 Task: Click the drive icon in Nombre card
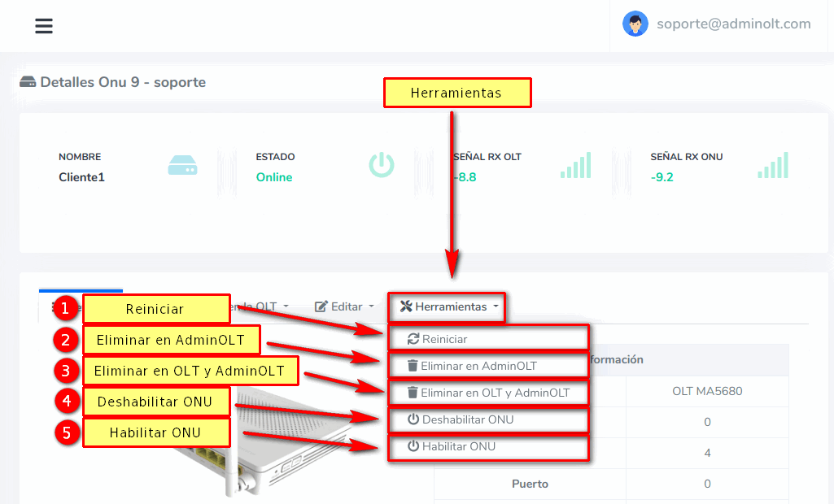182,166
